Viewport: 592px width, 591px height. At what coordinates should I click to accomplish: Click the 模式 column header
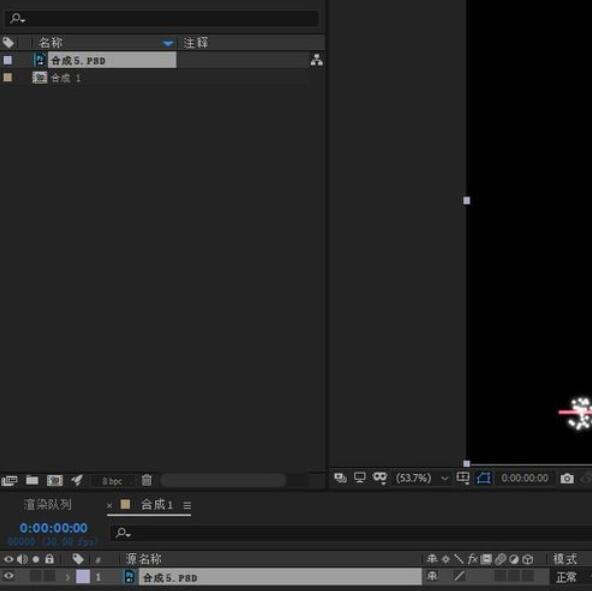point(565,559)
